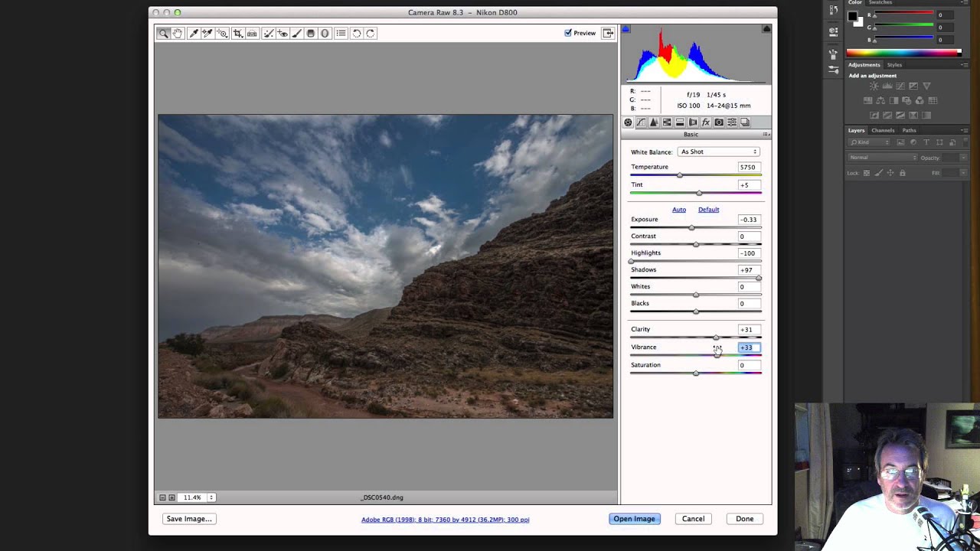
Task: Click the Auto tone link
Action: (679, 210)
